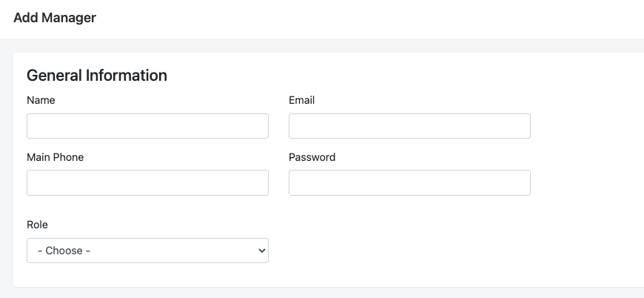The height and width of the screenshot is (298, 644).
Task: Click the Add Manager page title
Action: 55,17
